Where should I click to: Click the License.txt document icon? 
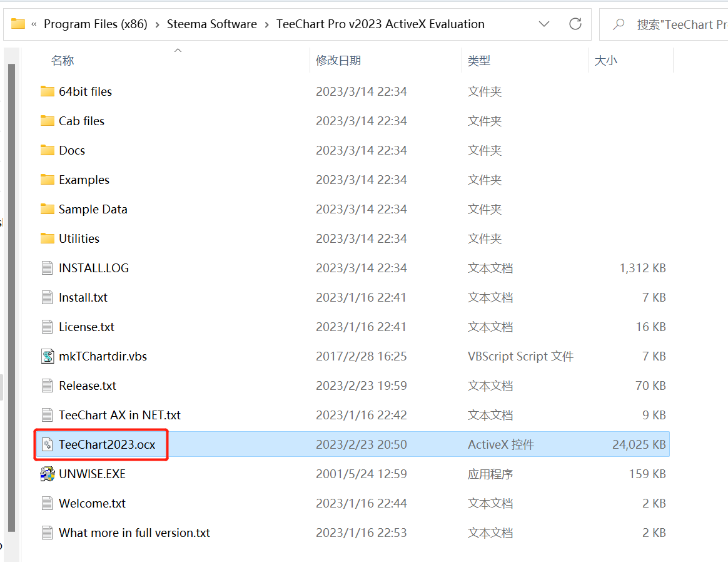click(48, 327)
